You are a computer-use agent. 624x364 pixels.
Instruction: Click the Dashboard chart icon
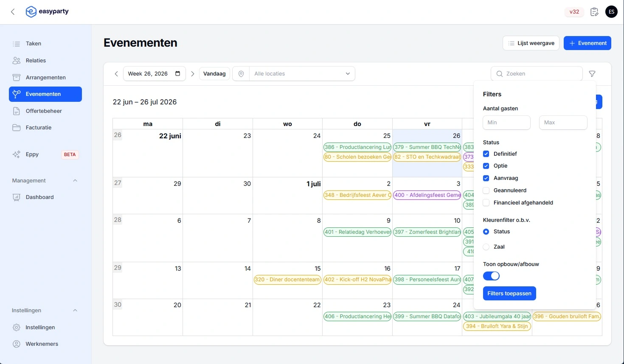pos(17,197)
